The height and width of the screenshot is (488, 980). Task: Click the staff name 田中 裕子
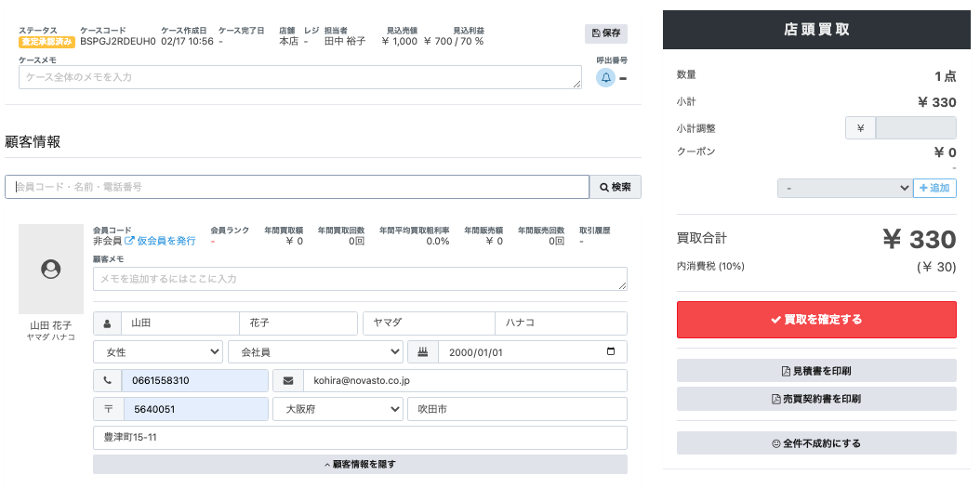tap(344, 41)
